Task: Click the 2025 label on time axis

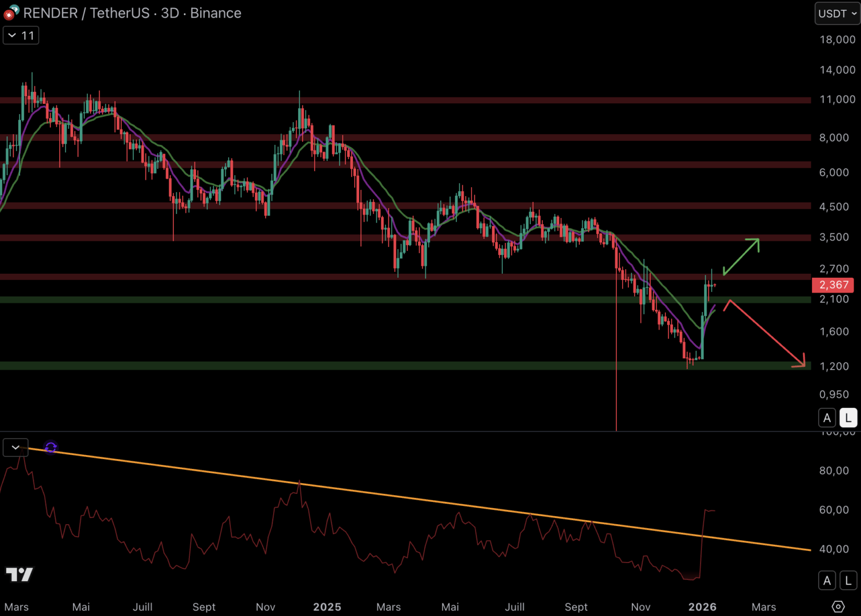Action: click(327, 607)
